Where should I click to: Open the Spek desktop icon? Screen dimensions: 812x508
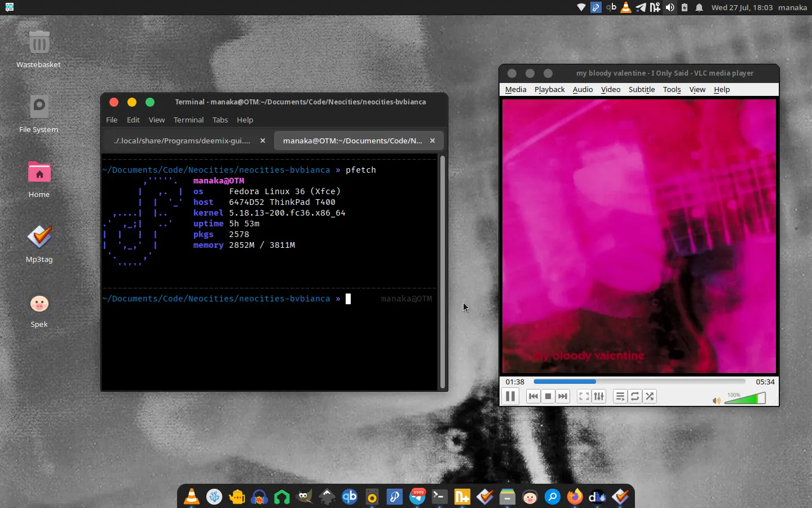(x=39, y=310)
